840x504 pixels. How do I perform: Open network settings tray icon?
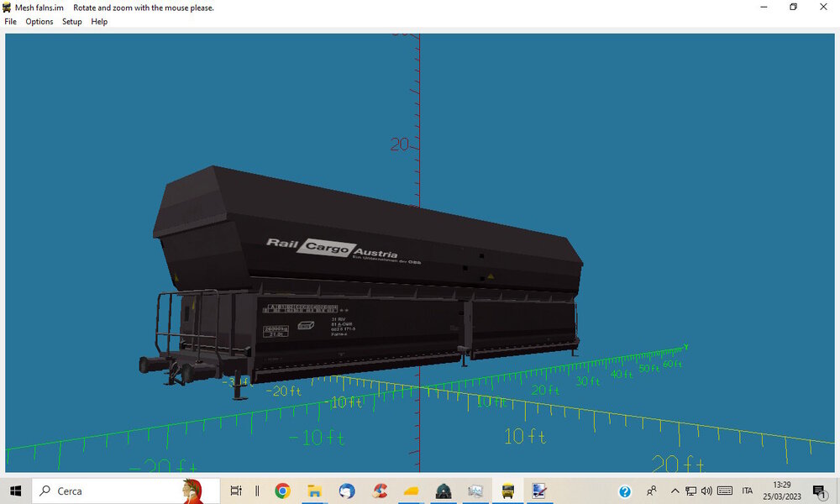[x=691, y=491]
